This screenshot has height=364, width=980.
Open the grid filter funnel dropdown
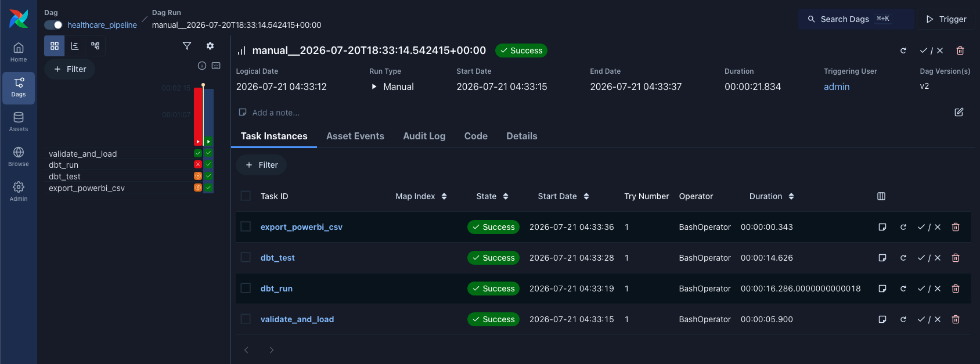(187, 46)
